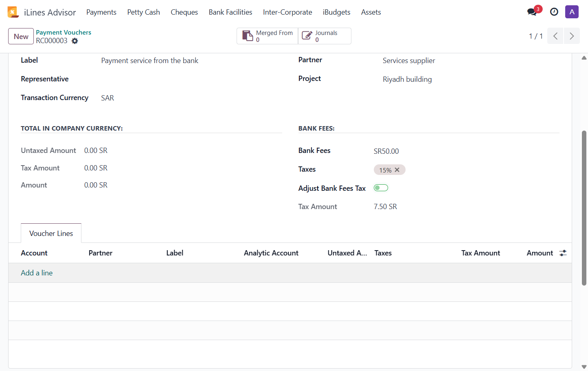Click the Merged From stat button
Viewport: 588px width, 371px height.
coord(267,36)
